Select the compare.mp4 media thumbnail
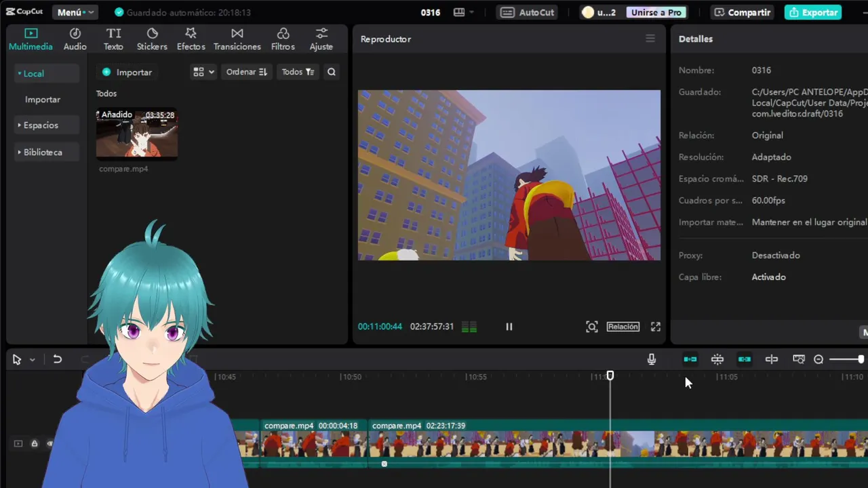Viewport: 868px width, 488px height. (x=137, y=134)
